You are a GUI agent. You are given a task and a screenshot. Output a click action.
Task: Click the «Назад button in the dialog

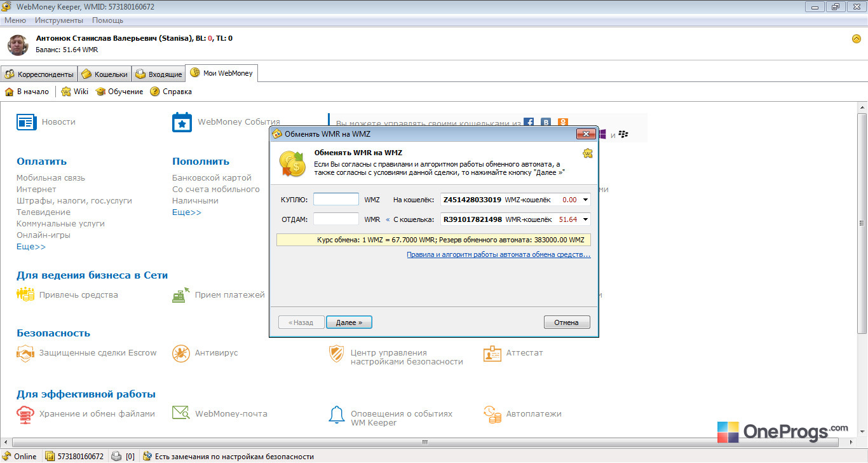(301, 322)
